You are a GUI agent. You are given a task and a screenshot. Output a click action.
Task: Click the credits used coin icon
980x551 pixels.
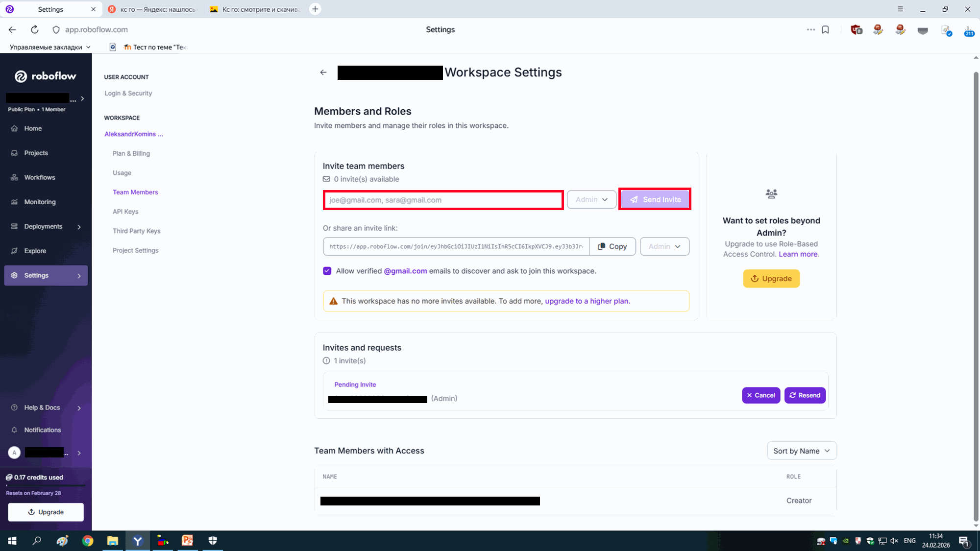[x=9, y=477]
